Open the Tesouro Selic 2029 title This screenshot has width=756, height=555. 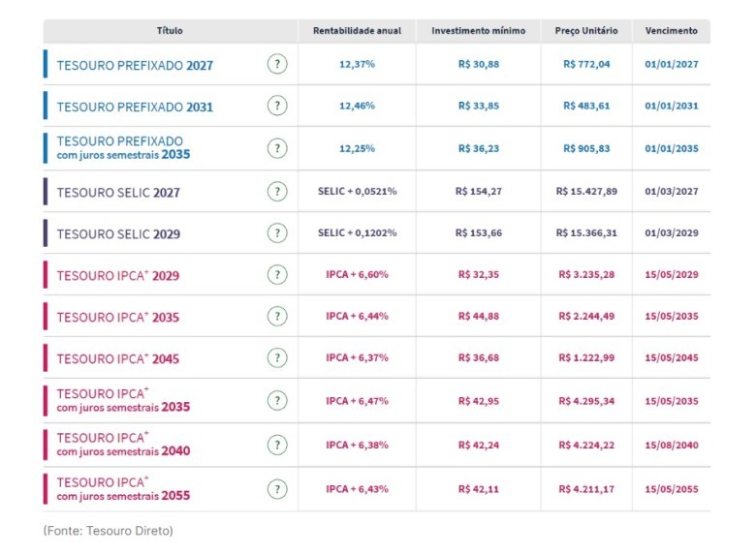coord(118,234)
